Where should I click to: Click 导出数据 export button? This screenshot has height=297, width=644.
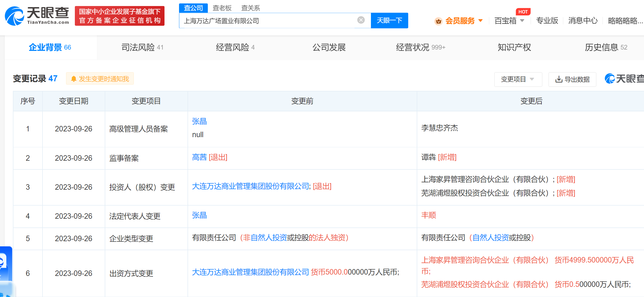tap(572, 79)
